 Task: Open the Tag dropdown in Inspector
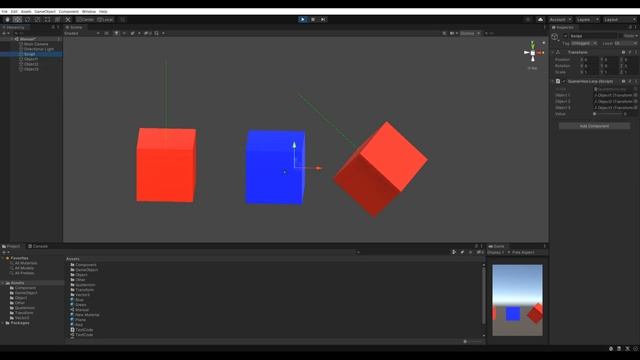coord(584,43)
